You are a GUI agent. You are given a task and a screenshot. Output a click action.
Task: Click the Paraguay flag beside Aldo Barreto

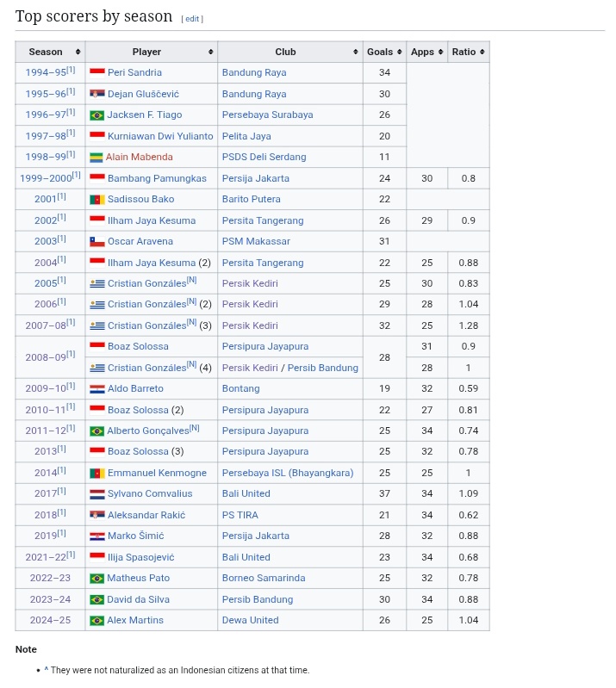tap(97, 388)
